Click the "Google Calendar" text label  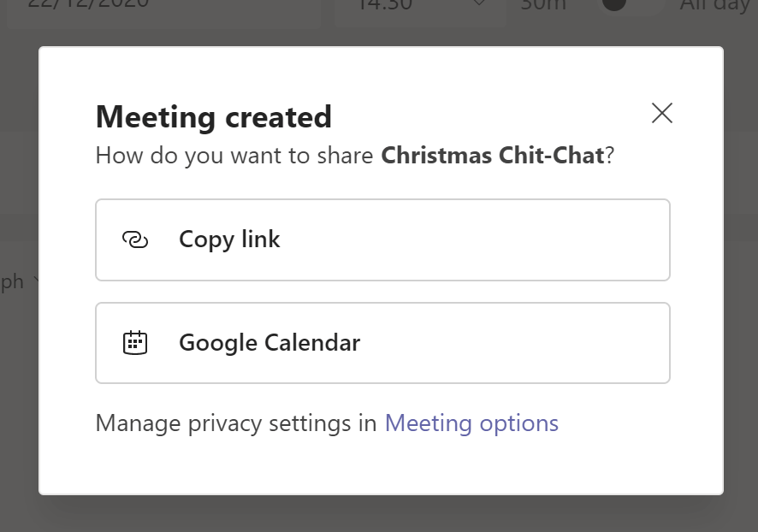pos(269,343)
